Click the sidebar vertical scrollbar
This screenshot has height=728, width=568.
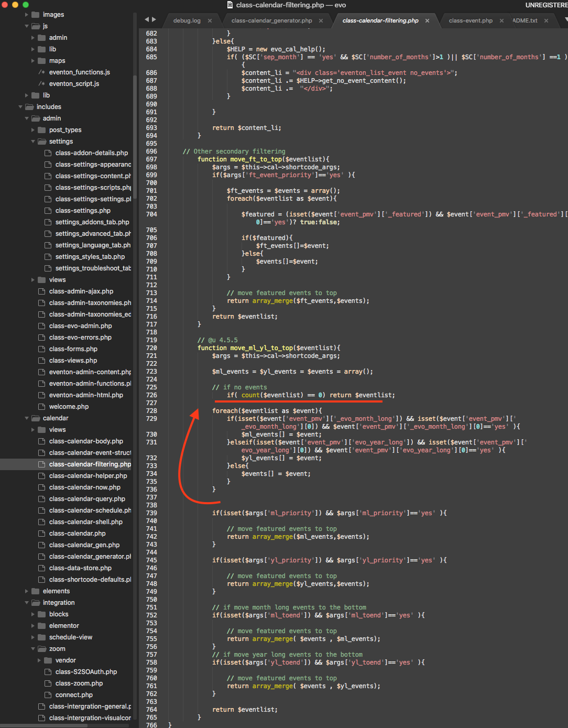tap(135, 137)
